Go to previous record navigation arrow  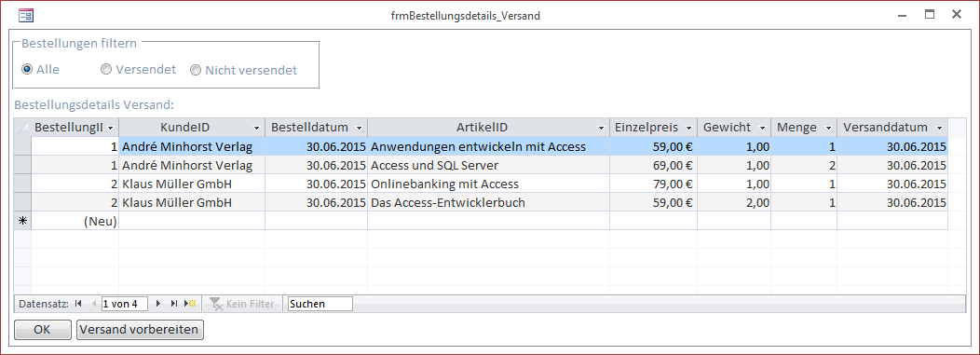click(94, 304)
